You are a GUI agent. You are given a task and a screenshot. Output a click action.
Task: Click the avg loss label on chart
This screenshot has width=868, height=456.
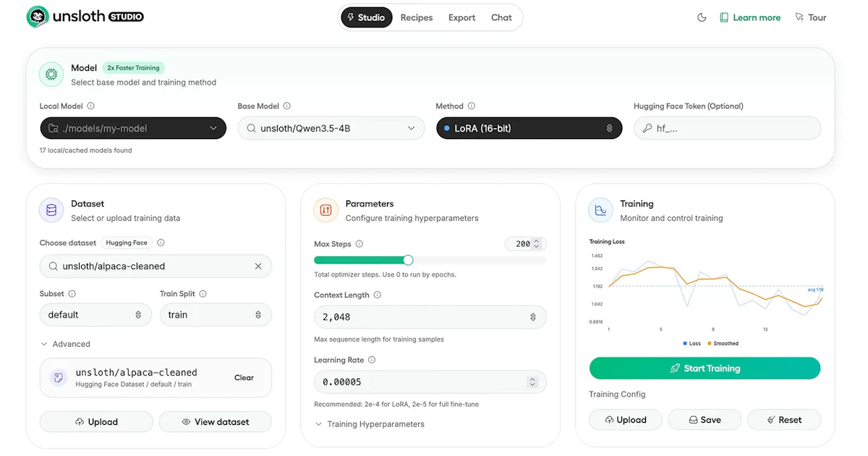[815, 290]
